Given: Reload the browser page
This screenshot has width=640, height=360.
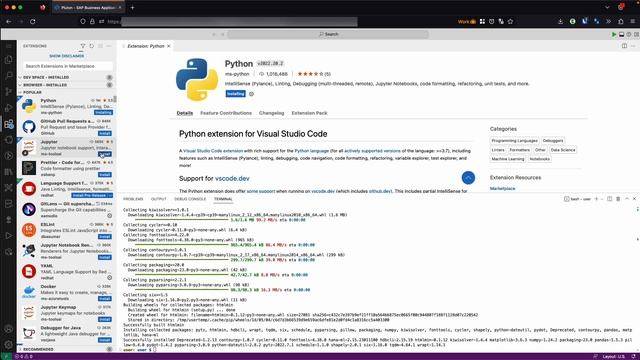Looking at the screenshot, I should coord(33,21).
